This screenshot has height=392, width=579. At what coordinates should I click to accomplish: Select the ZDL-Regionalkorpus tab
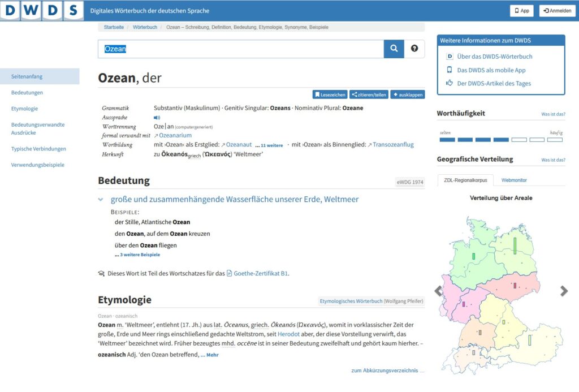(465, 180)
